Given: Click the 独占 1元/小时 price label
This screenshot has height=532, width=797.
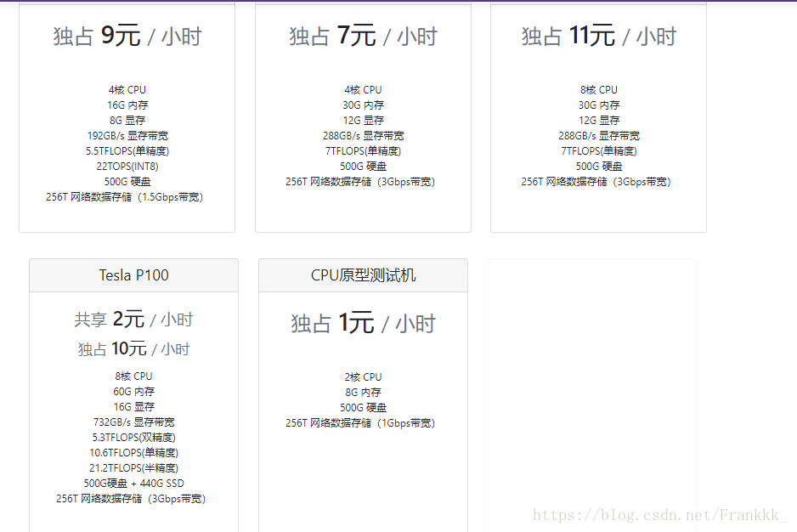Looking at the screenshot, I should (x=361, y=323).
